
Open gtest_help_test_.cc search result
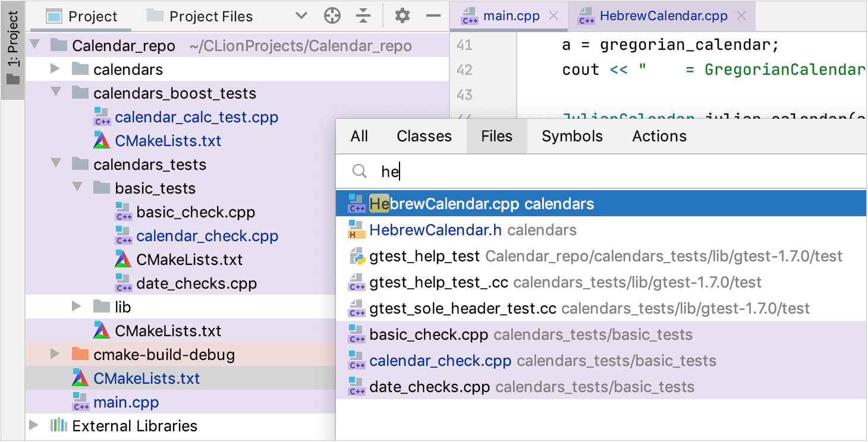point(601,282)
